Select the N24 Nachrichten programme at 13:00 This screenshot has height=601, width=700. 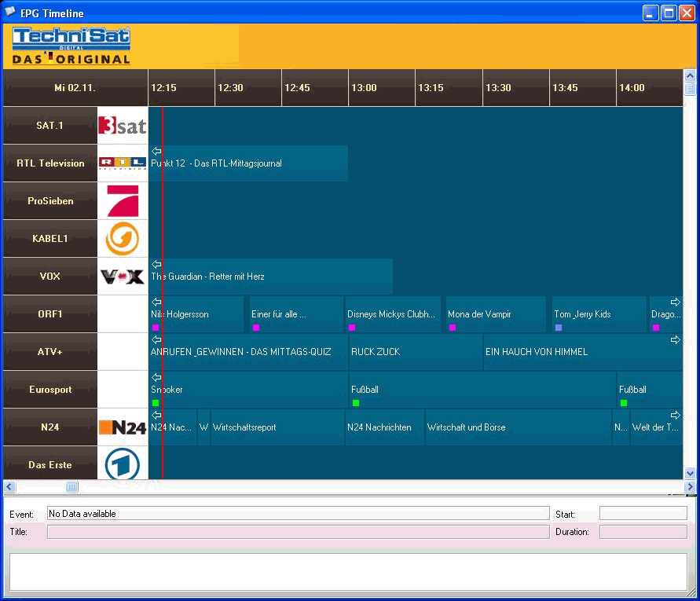(385, 427)
